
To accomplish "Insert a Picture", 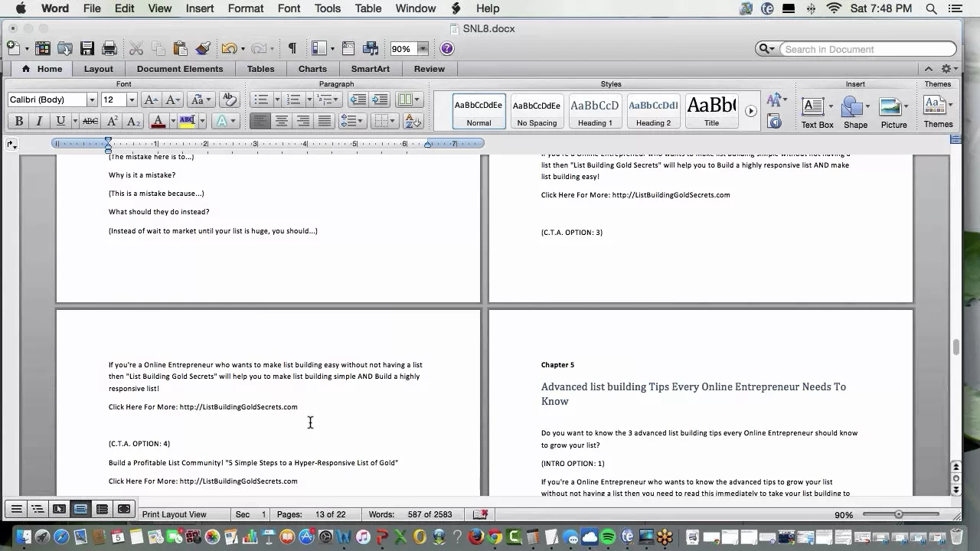I will click(x=893, y=112).
